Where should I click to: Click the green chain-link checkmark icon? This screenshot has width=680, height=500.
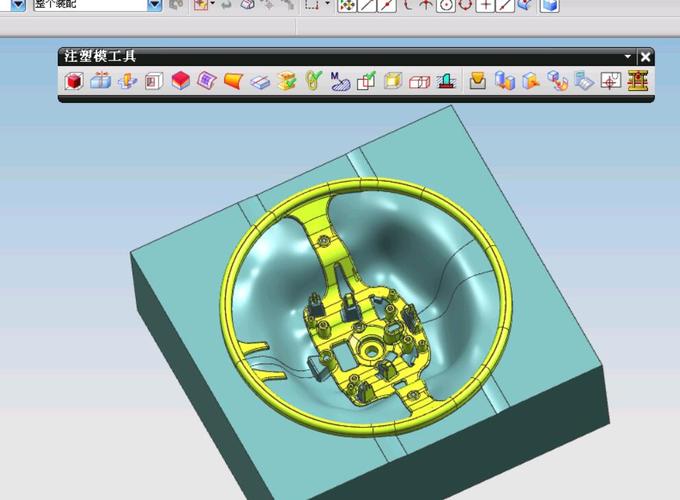pos(313,81)
